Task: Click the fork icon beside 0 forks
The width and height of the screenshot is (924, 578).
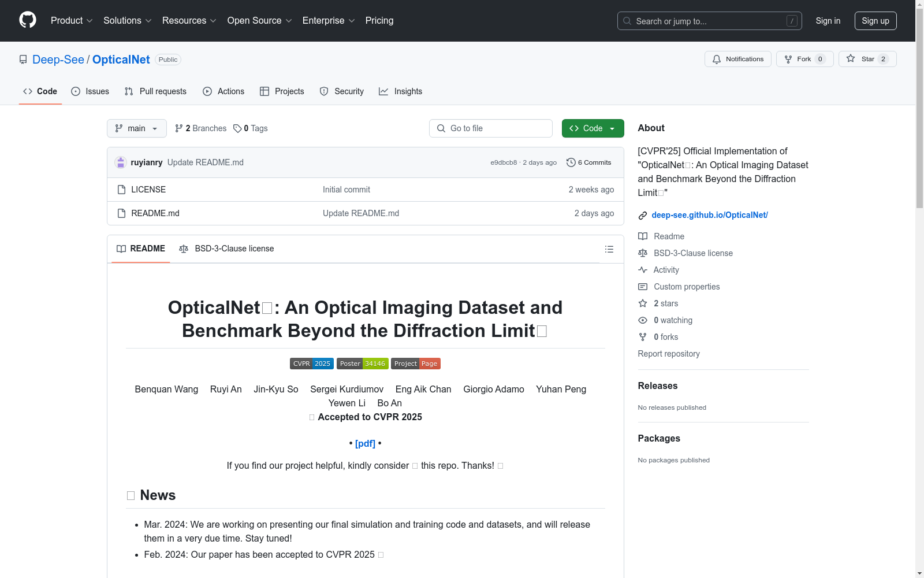Action: click(x=643, y=337)
